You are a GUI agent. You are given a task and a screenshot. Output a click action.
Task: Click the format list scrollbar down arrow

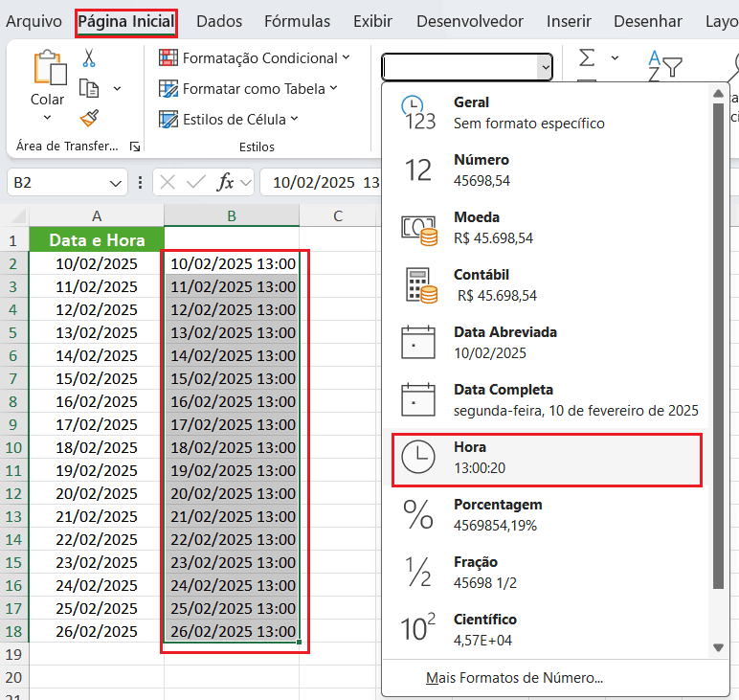point(718,648)
